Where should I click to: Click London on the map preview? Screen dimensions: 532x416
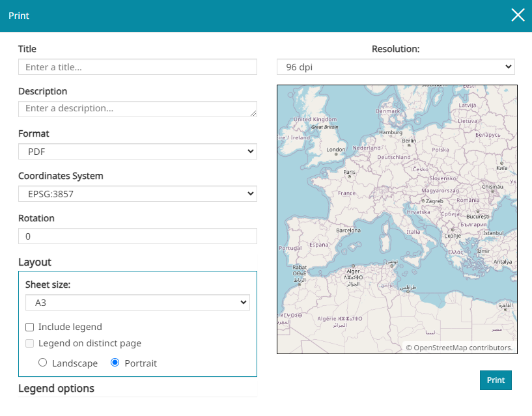(x=335, y=150)
